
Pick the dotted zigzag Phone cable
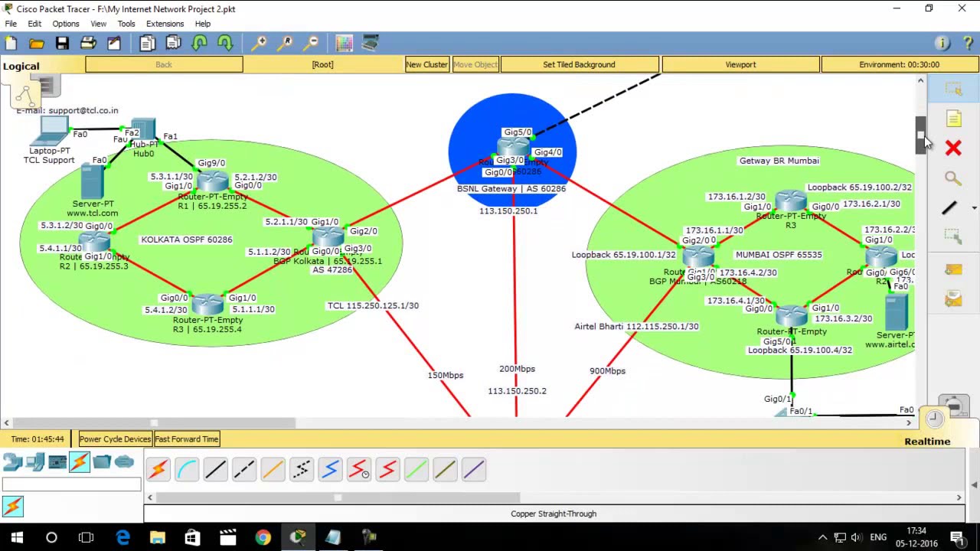tap(302, 469)
